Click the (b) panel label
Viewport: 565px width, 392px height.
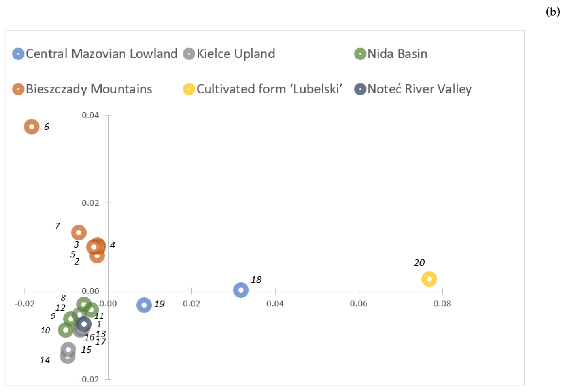click(553, 12)
